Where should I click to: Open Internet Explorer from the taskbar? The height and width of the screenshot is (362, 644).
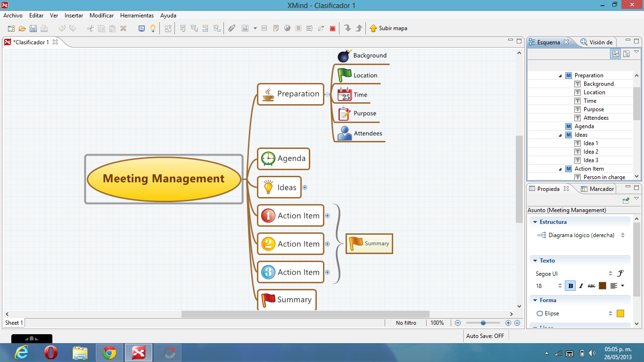pos(22,353)
